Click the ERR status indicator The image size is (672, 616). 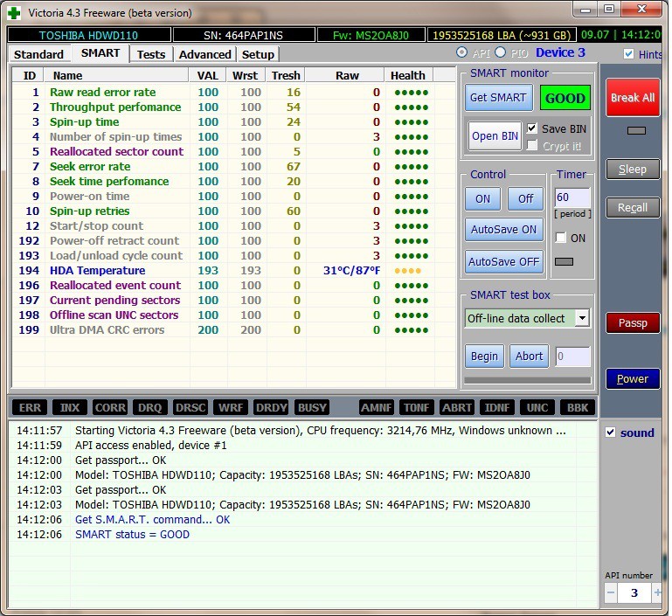pyautogui.click(x=30, y=407)
